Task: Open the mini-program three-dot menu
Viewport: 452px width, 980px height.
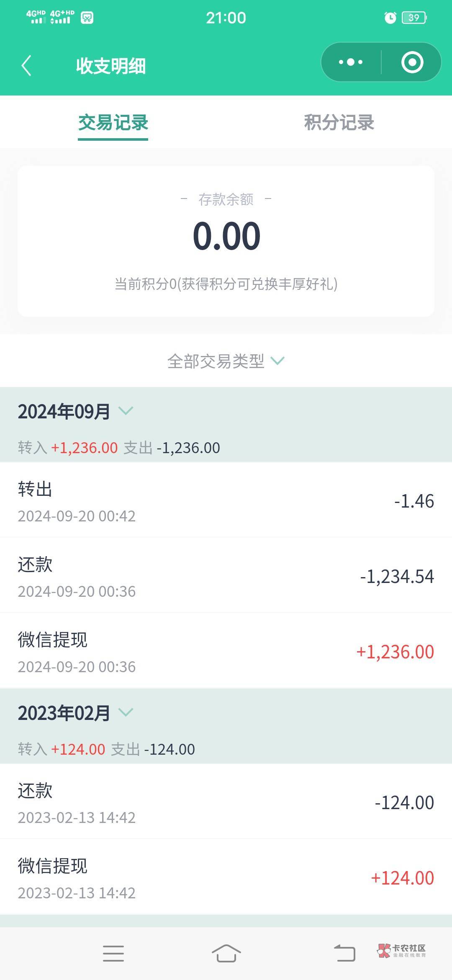Action: point(351,62)
